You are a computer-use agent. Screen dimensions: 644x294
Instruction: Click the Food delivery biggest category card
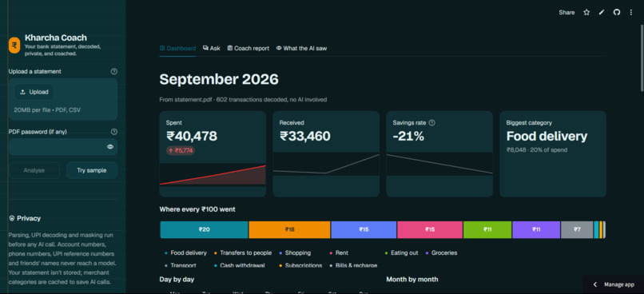coord(553,154)
